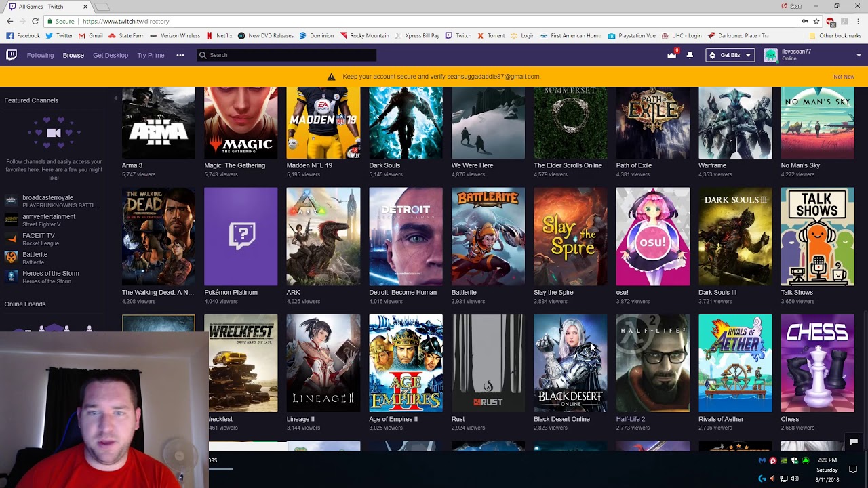Open The Walking Dead game cover
868x488 pixels.
click(x=159, y=237)
